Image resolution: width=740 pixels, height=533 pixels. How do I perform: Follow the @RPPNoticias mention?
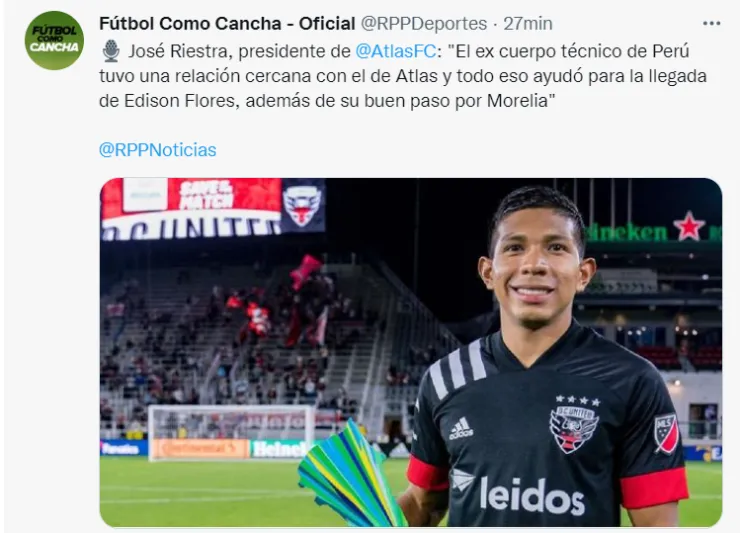point(158,150)
